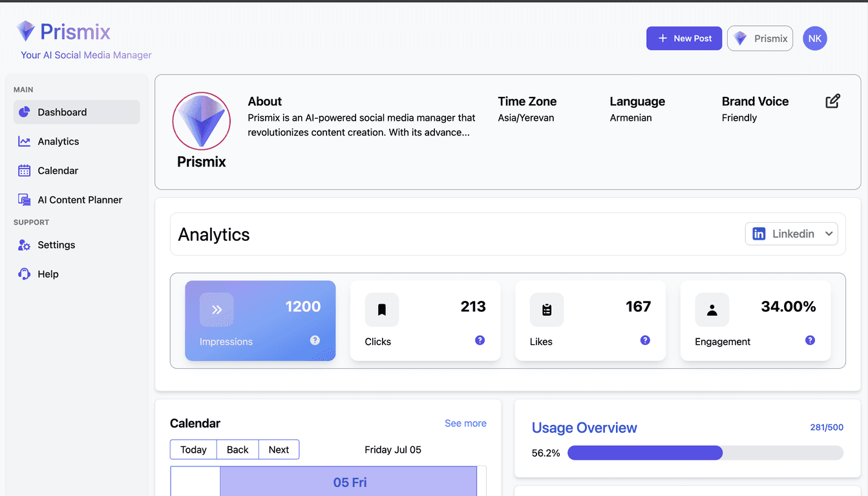
Task: Click the edit pencil icon for brand details
Action: (x=833, y=101)
